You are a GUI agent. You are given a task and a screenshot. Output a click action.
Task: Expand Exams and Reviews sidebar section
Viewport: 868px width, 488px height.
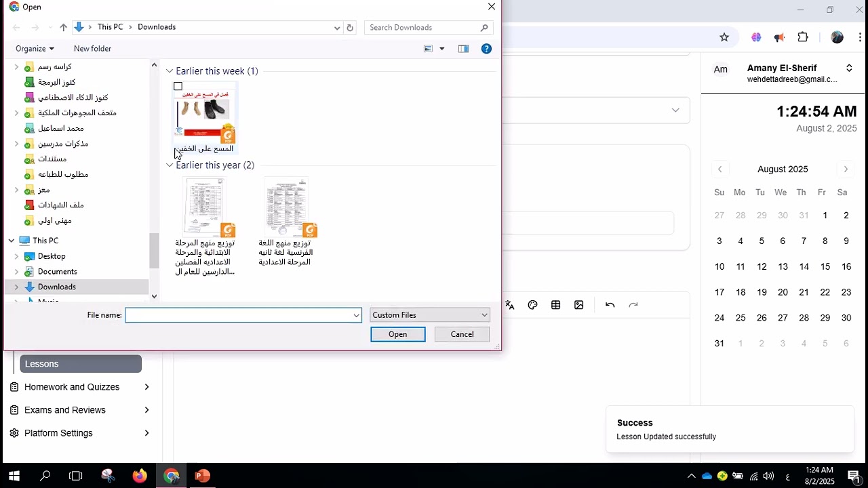click(146, 410)
